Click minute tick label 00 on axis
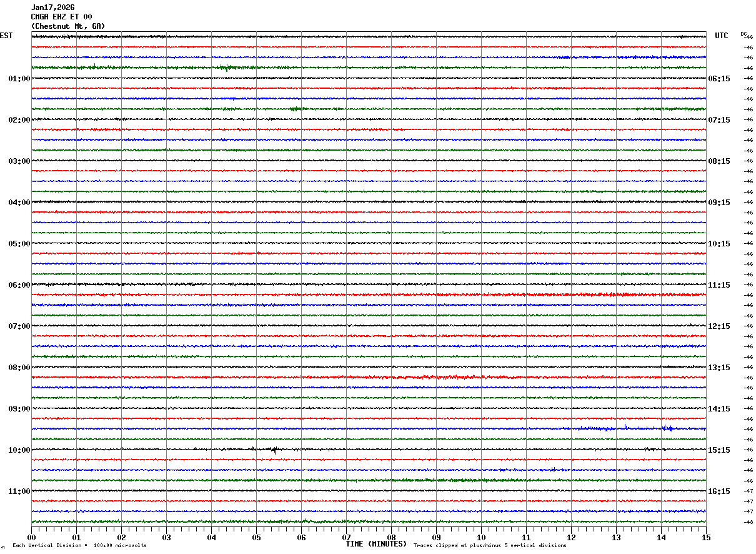Image resolution: width=756 pixels, height=554 pixels. tap(31, 537)
